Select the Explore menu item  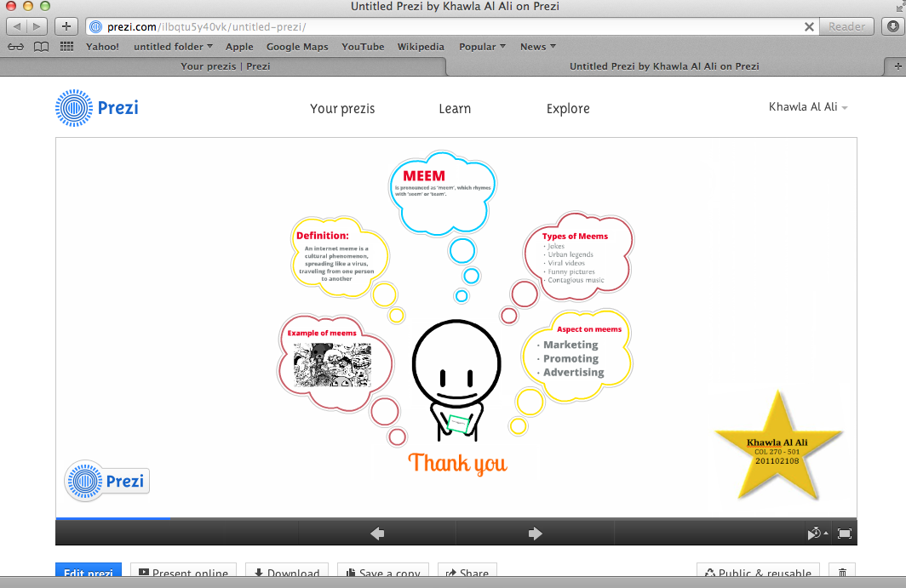pyautogui.click(x=568, y=109)
